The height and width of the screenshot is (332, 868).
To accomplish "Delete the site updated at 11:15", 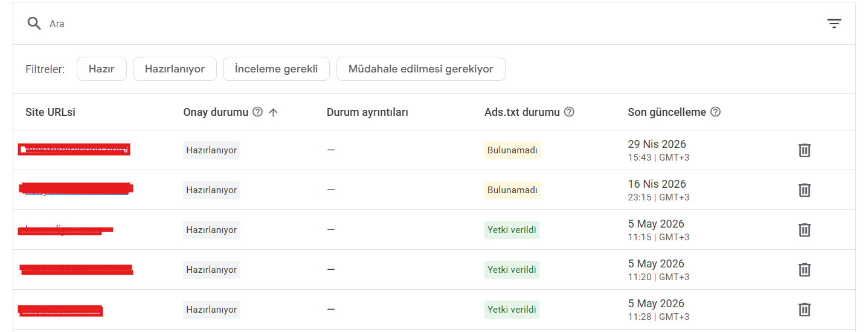I will click(x=805, y=230).
